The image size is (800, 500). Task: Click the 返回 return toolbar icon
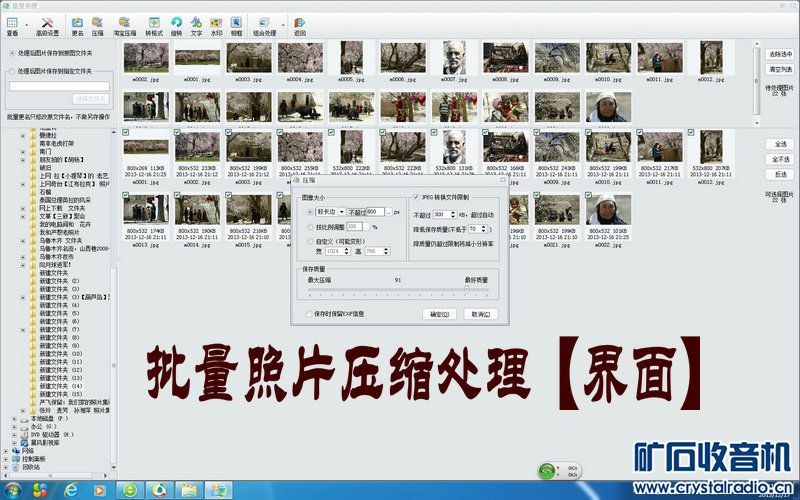[299, 27]
